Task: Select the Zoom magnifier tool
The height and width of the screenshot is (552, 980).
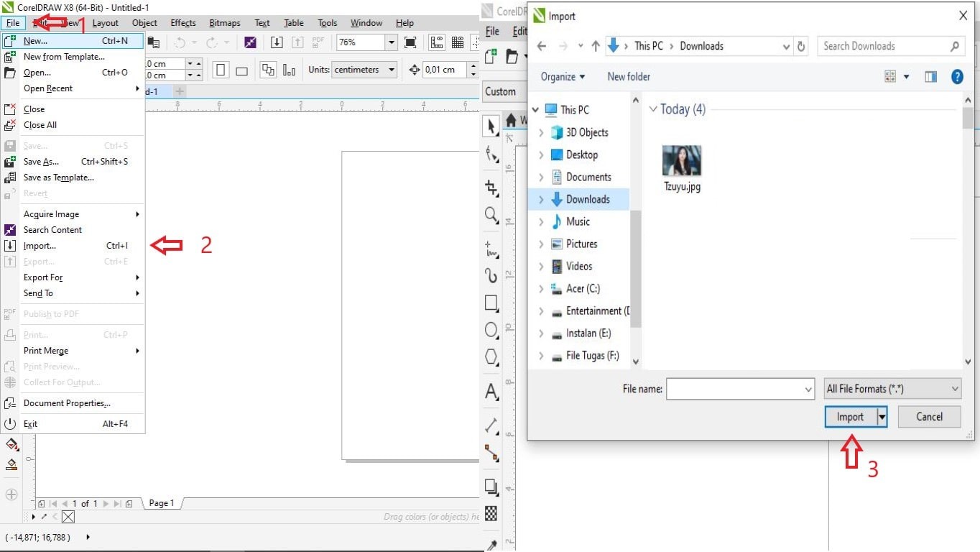Action: [491, 214]
